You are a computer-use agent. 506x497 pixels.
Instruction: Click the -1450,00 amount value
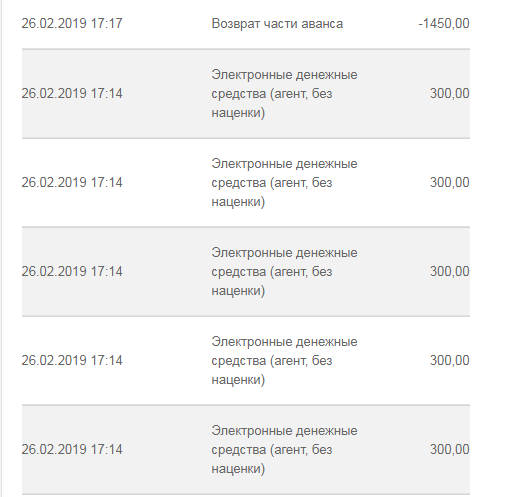click(444, 24)
